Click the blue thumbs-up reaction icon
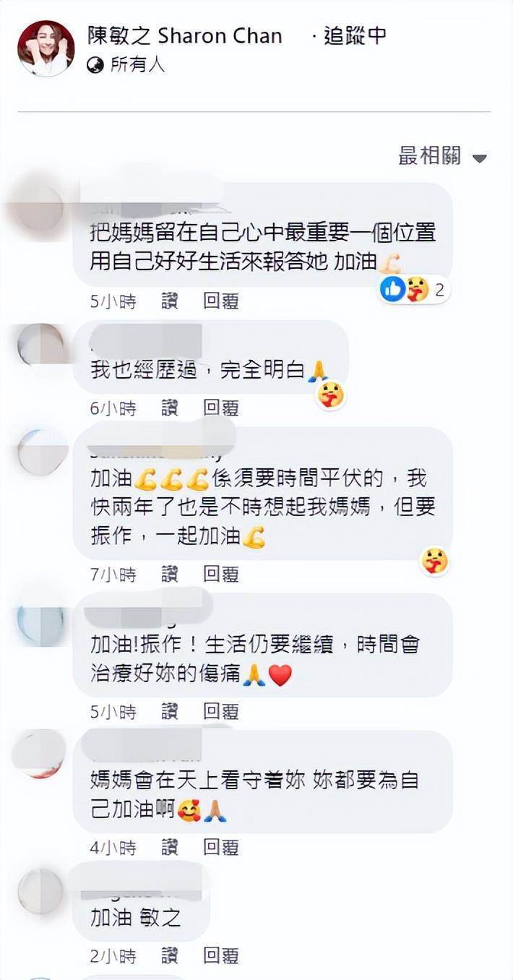The width and height of the screenshot is (513, 980). (x=392, y=291)
